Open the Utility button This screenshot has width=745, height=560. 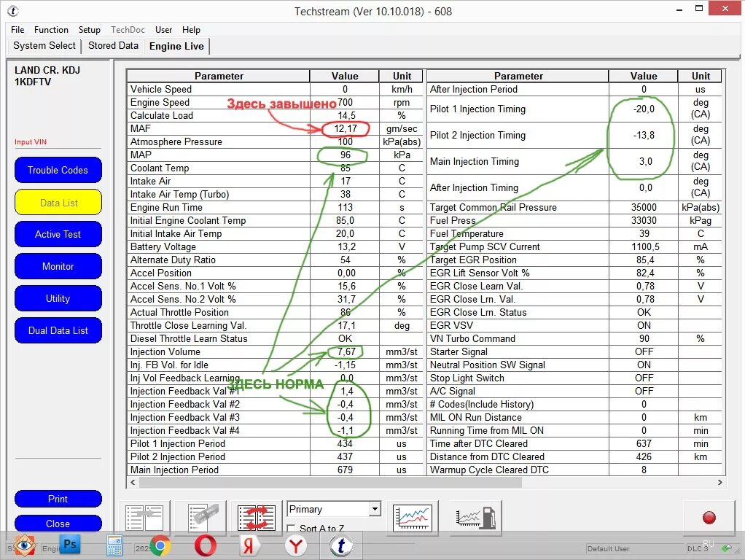(x=58, y=298)
